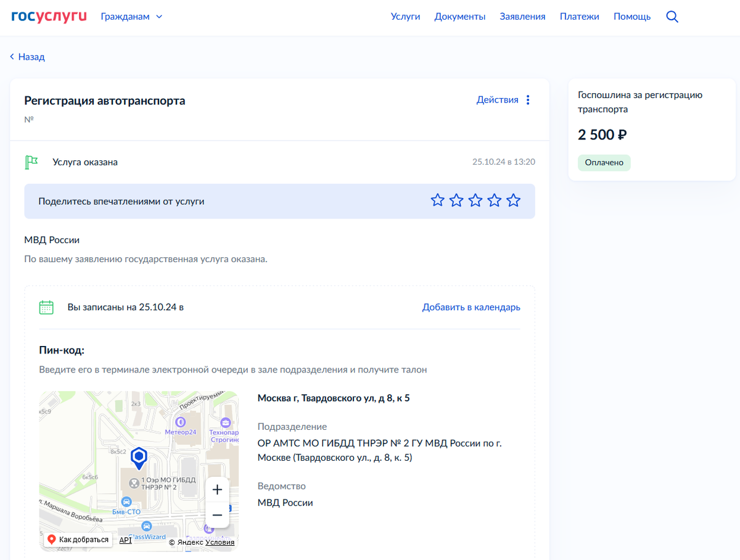The image size is (740, 560).
Task: Open the Госуслуги logo home link
Action: (x=49, y=17)
